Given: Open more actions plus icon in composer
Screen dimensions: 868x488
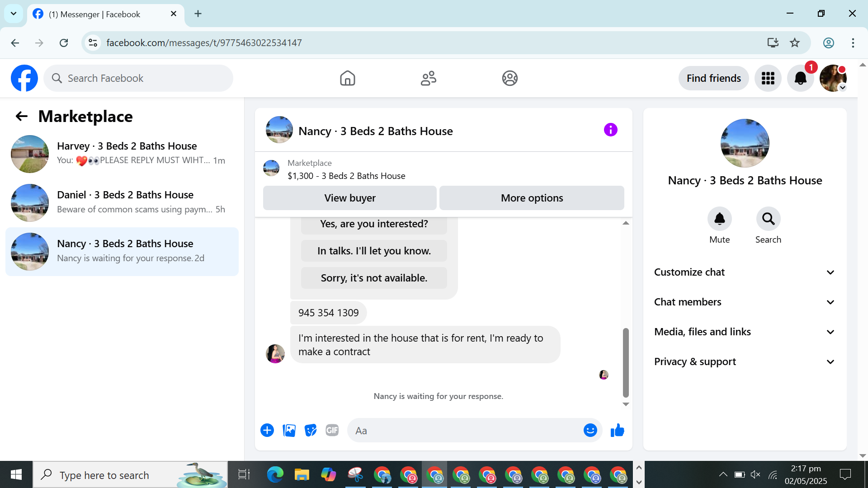Looking at the screenshot, I should point(267,430).
